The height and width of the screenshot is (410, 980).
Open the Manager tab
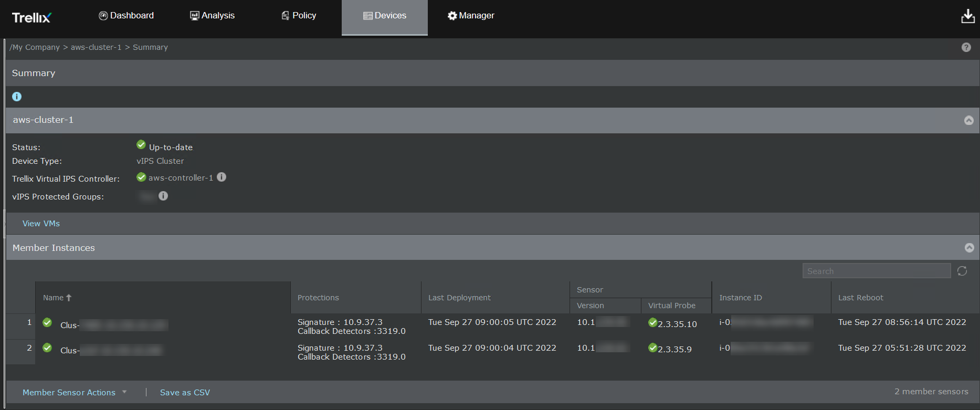(471, 16)
